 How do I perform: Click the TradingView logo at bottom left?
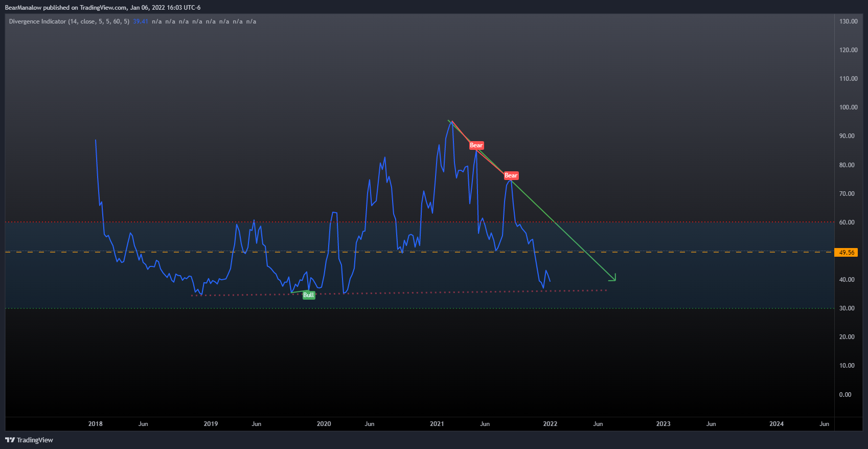tap(29, 440)
